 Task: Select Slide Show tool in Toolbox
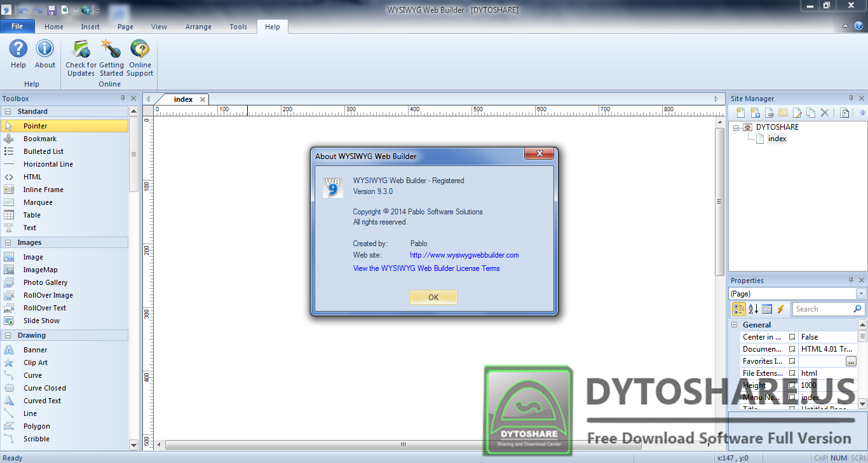[x=64, y=321]
